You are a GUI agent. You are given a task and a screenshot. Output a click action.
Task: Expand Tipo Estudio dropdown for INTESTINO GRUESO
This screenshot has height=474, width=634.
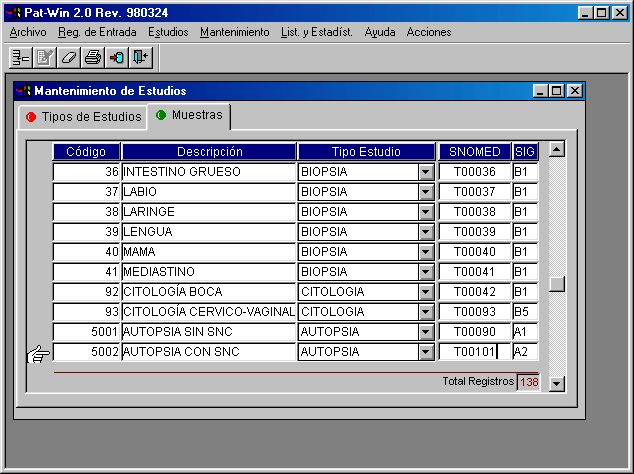(x=425, y=172)
